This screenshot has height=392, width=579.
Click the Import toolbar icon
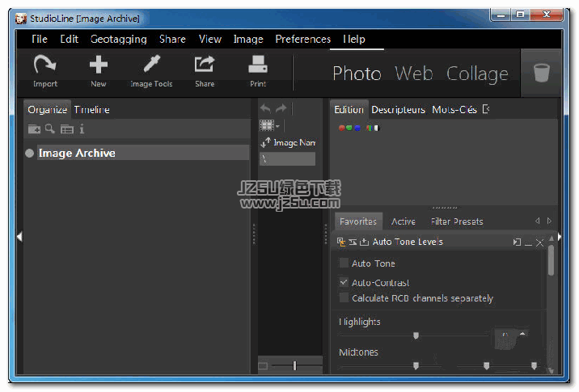[44, 65]
